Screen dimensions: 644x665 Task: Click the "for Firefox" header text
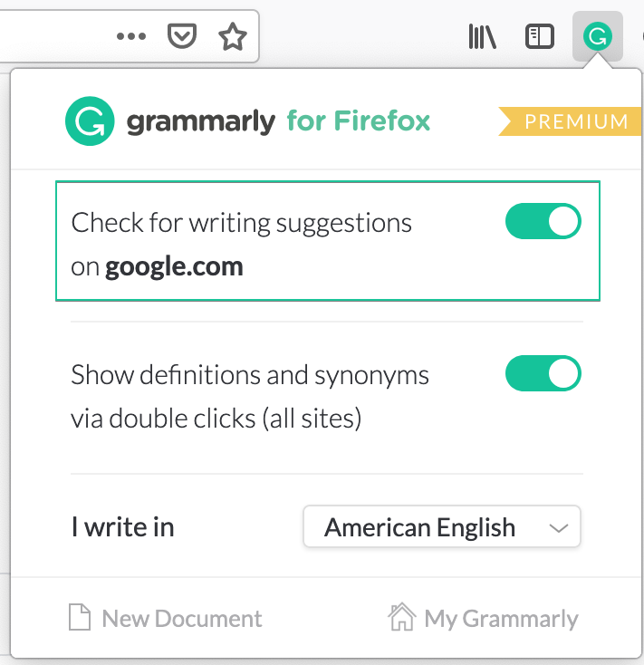pyautogui.click(x=358, y=120)
